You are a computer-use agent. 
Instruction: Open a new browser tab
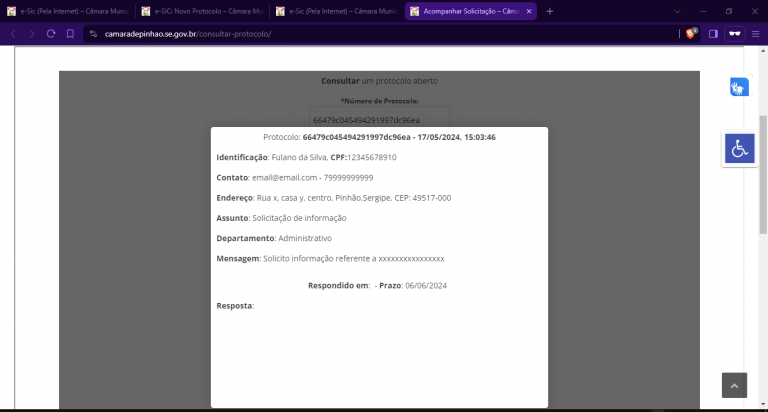550,11
